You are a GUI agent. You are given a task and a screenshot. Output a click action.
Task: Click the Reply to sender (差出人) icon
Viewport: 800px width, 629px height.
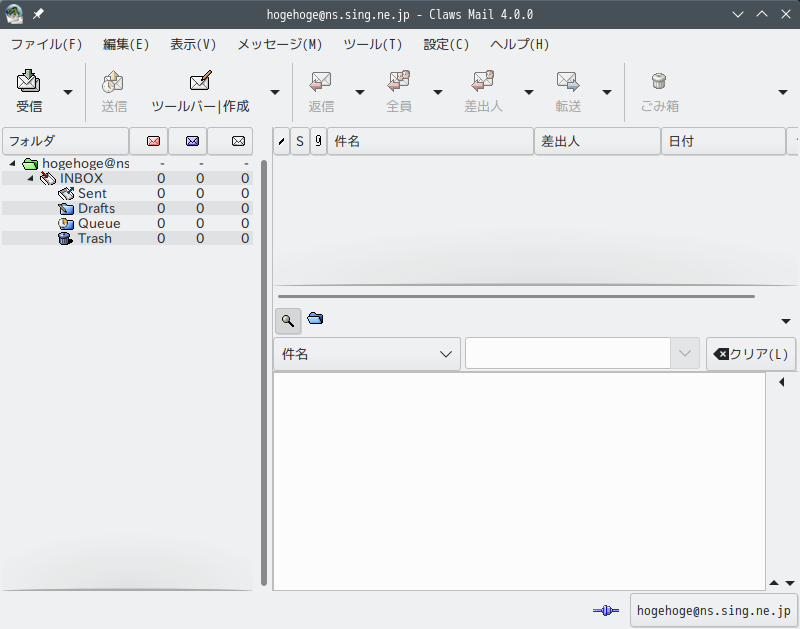(483, 81)
